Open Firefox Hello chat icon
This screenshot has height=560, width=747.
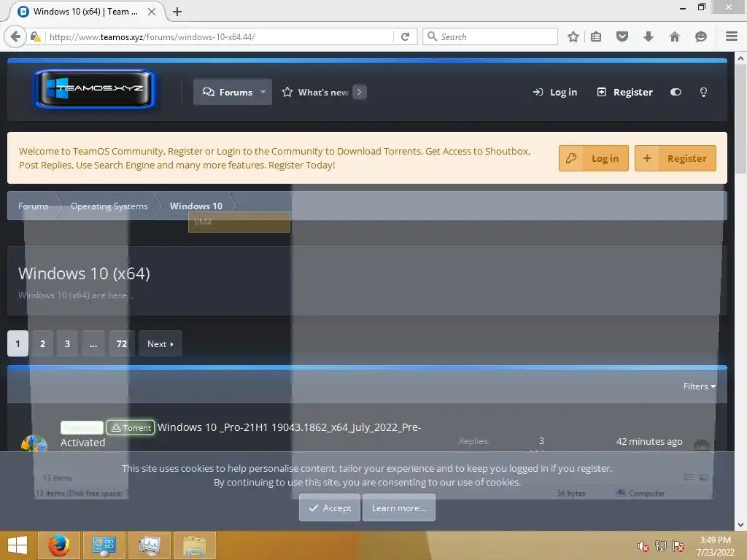[701, 36]
